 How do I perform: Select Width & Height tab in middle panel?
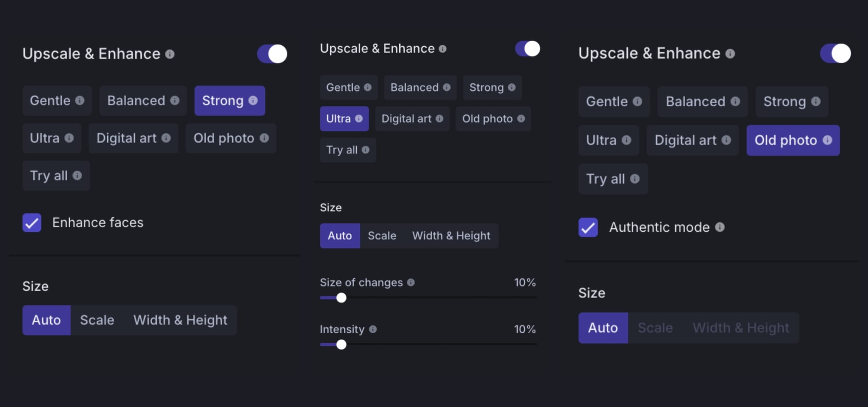click(x=451, y=236)
